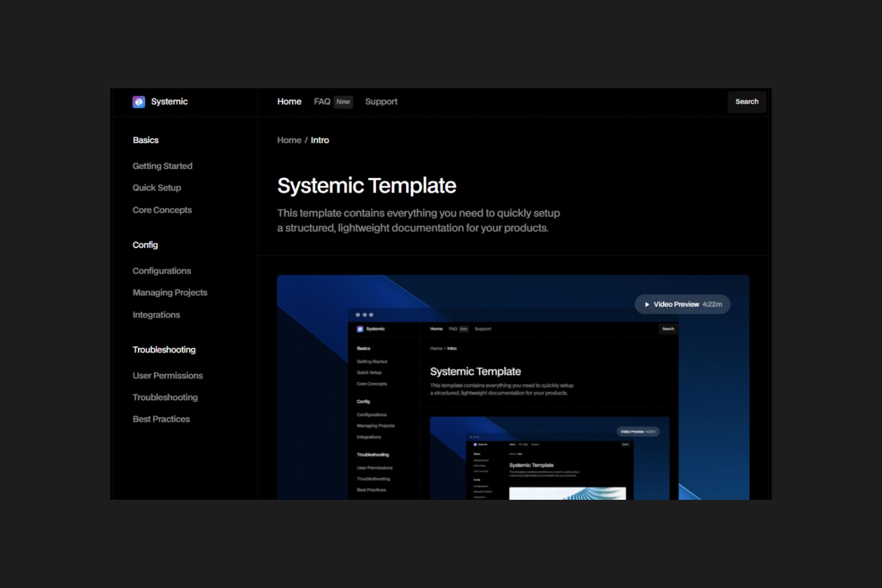
Task: Click the Home breadcrumb link
Action: coord(289,140)
